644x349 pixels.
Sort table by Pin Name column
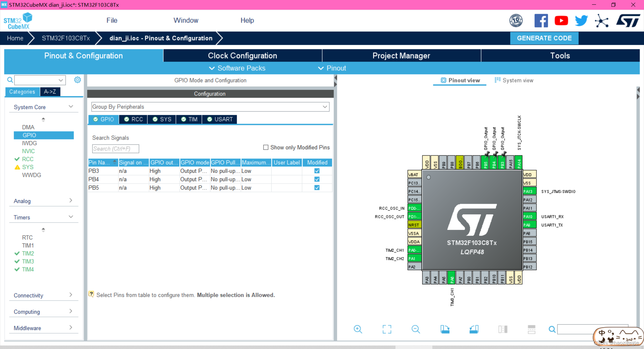tap(103, 162)
